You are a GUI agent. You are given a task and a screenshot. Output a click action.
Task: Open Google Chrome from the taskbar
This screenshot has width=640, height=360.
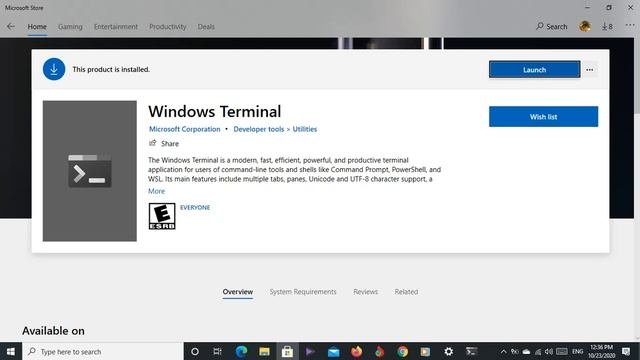click(402, 351)
